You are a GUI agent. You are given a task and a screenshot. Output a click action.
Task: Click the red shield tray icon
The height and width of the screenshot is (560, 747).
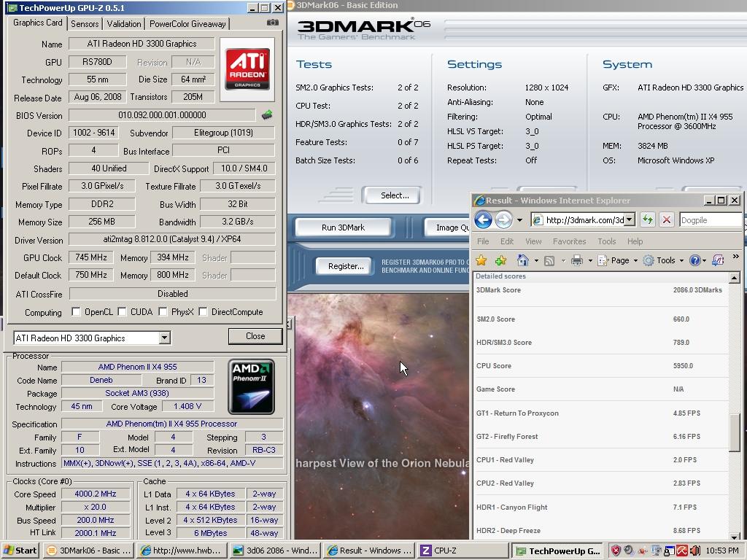pyautogui.click(x=616, y=550)
